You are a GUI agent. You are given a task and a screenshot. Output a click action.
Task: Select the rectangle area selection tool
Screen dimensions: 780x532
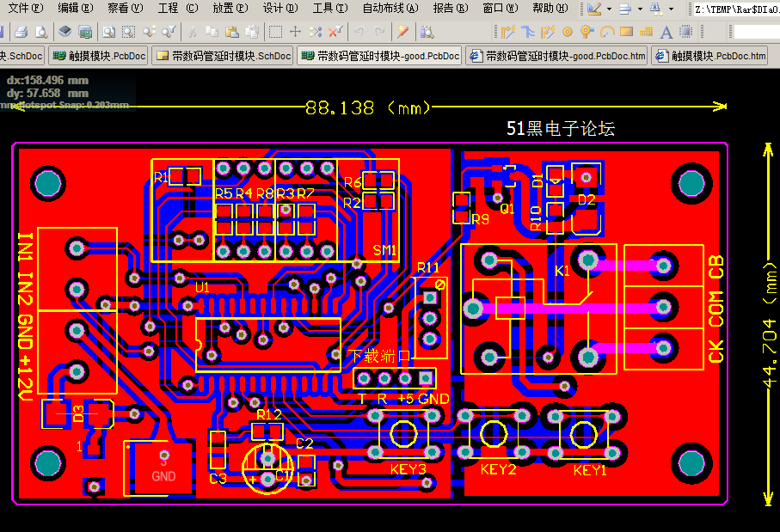[x=275, y=32]
